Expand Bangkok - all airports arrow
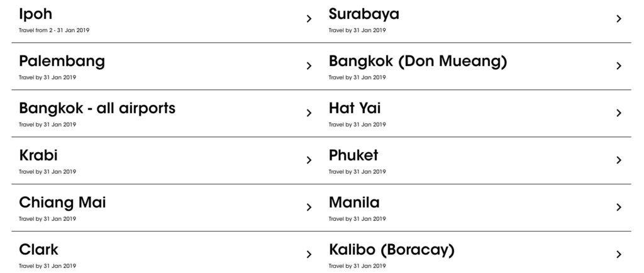Viewport: 644px width, 273px height. (x=309, y=113)
